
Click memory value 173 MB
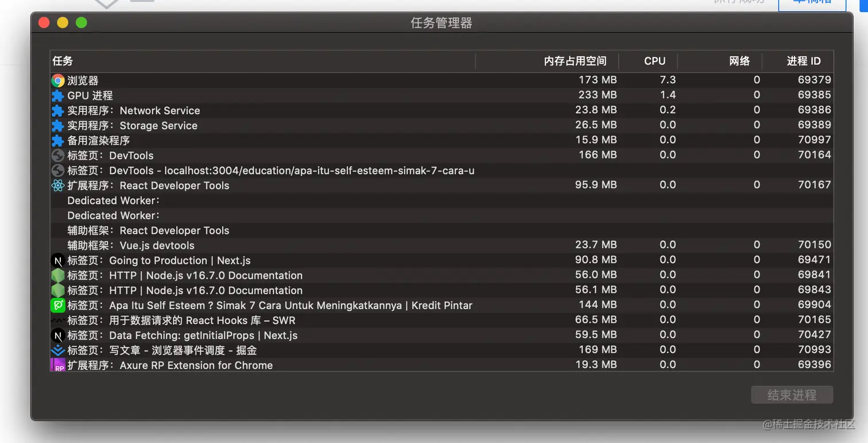(x=598, y=80)
